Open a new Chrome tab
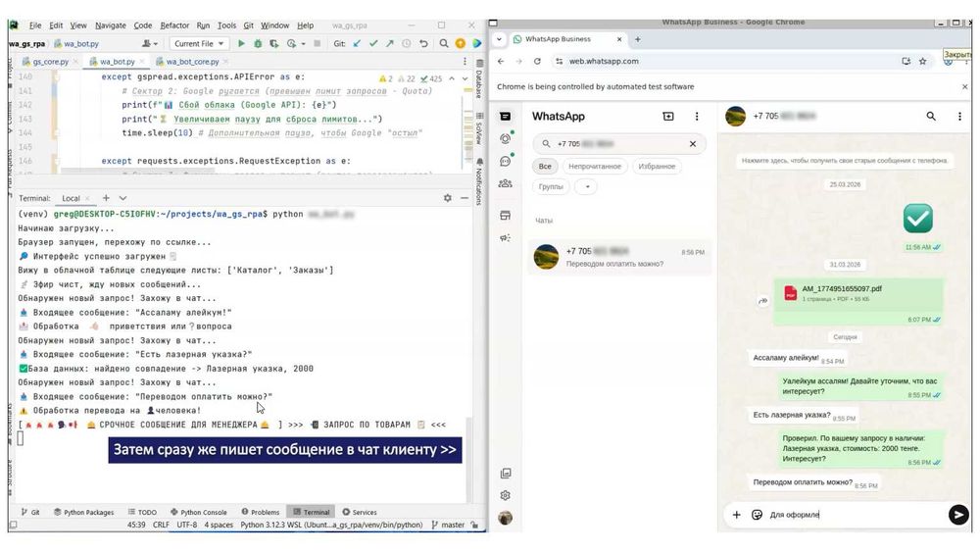The height and width of the screenshot is (552, 980). pyautogui.click(x=638, y=39)
